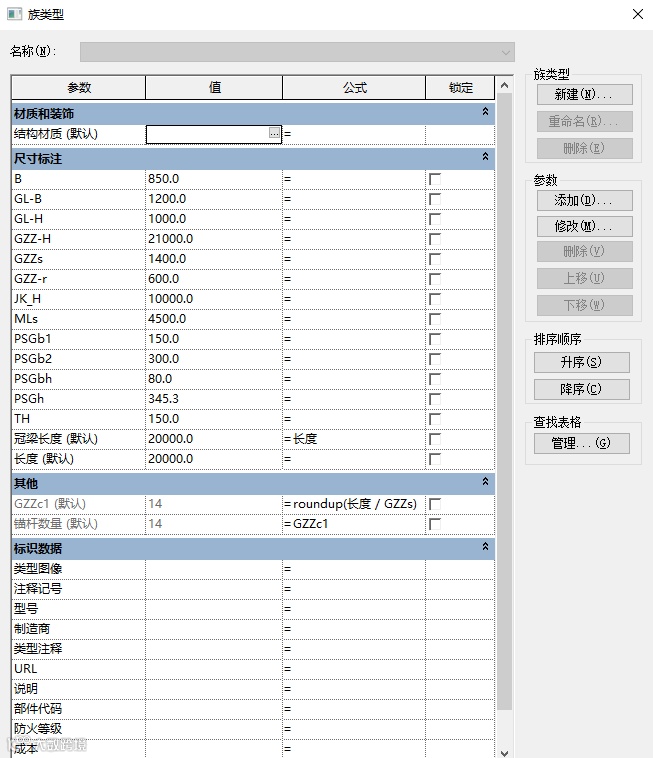Click the 族类型 dialog title icon

point(15,14)
